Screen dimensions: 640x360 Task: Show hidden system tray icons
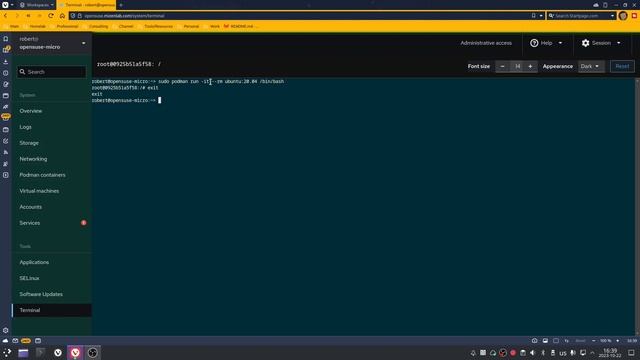592,353
